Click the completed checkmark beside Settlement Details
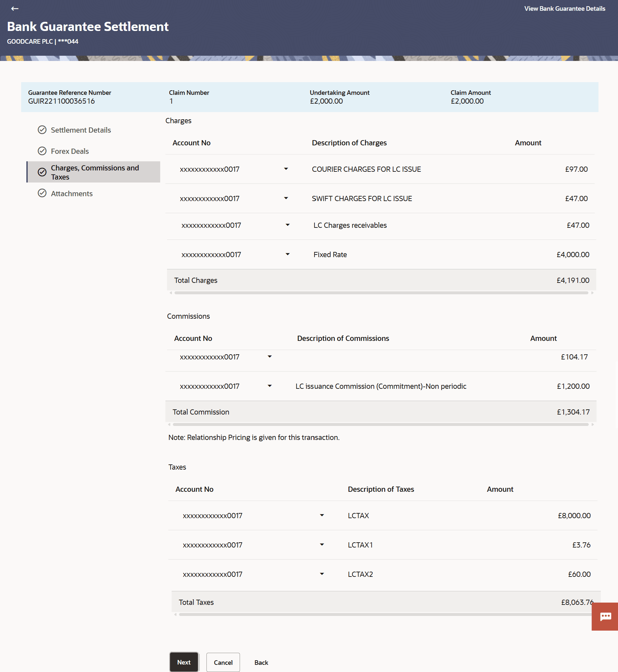 click(x=42, y=130)
